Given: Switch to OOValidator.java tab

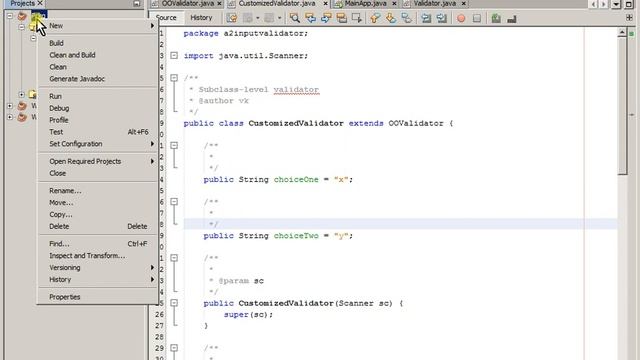Looking at the screenshot, I should tap(187, 3).
